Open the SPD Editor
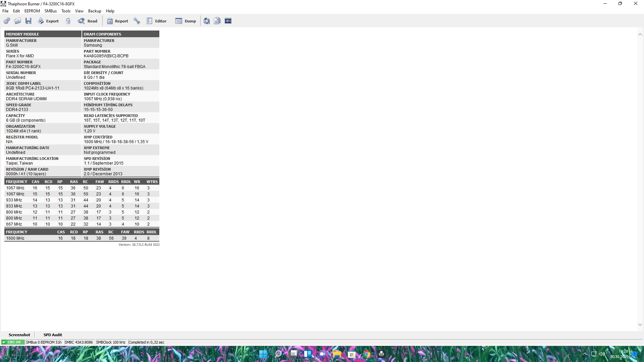644x362 pixels. click(x=157, y=21)
